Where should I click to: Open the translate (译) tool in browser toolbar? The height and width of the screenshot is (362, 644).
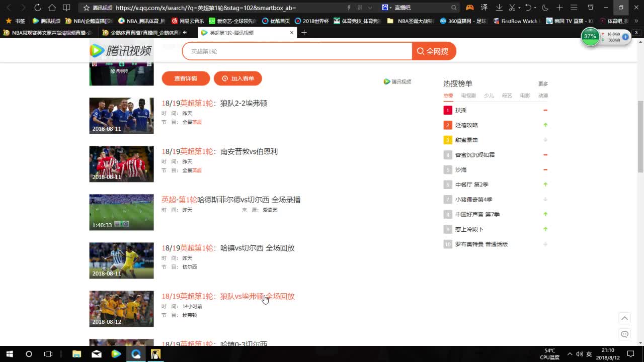click(485, 8)
